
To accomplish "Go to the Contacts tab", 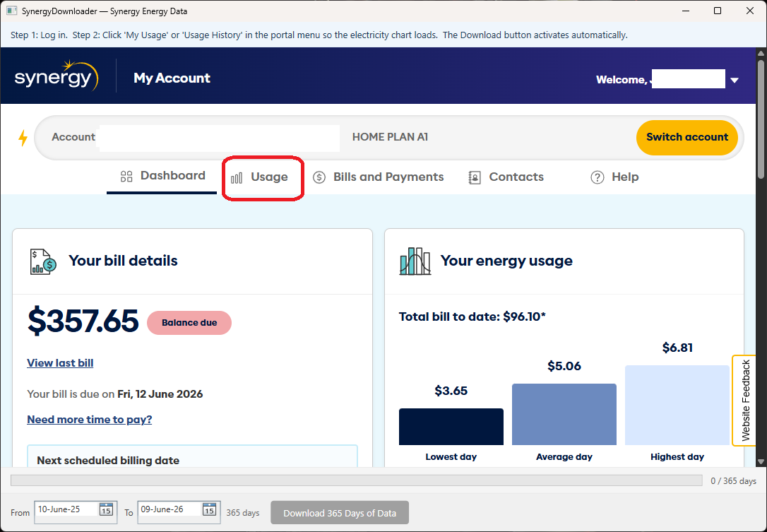I will (506, 177).
